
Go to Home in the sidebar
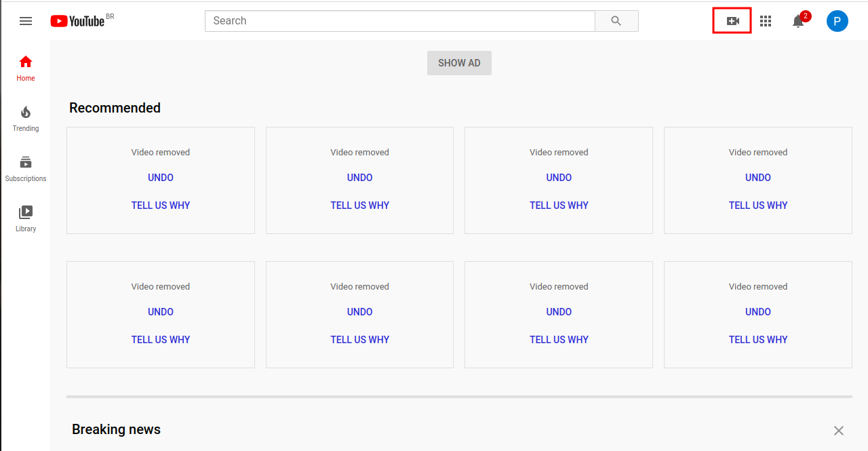26,68
